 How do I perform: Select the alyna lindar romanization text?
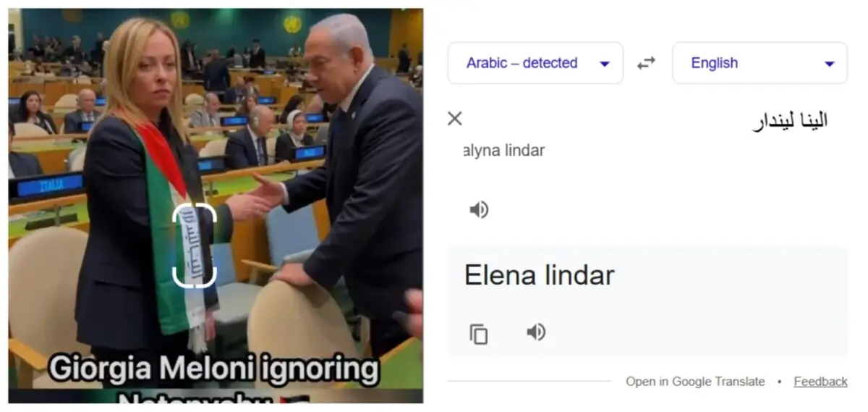click(503, 151)
